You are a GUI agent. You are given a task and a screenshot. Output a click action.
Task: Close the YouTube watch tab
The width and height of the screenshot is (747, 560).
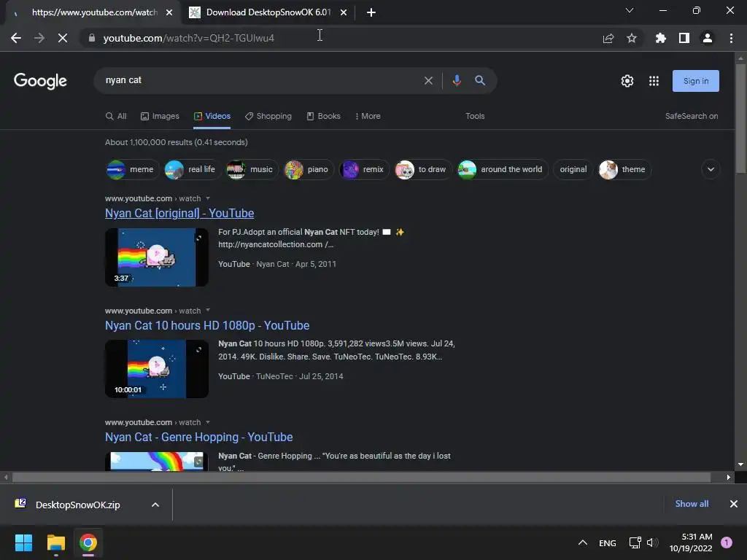[169, 12]
